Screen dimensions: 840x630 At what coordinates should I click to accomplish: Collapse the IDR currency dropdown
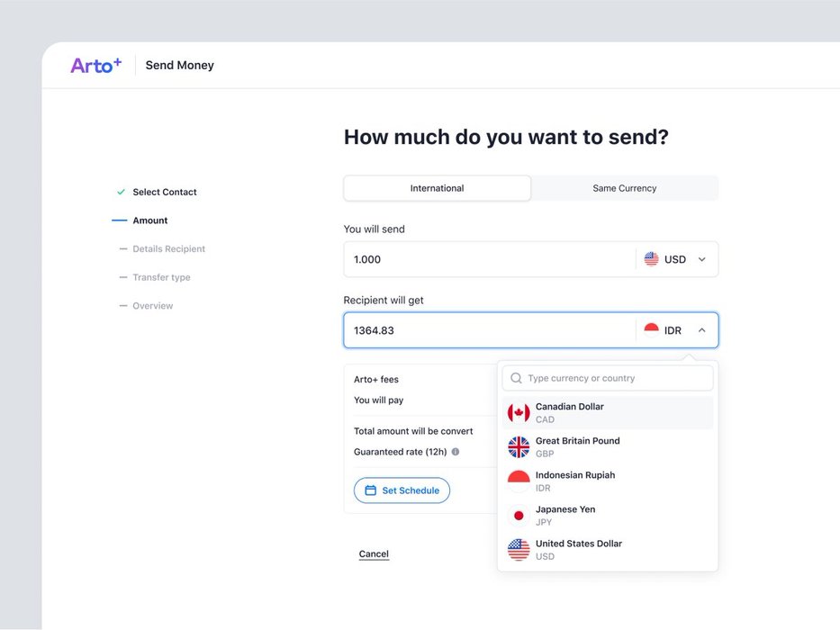[x=701, y=330]
